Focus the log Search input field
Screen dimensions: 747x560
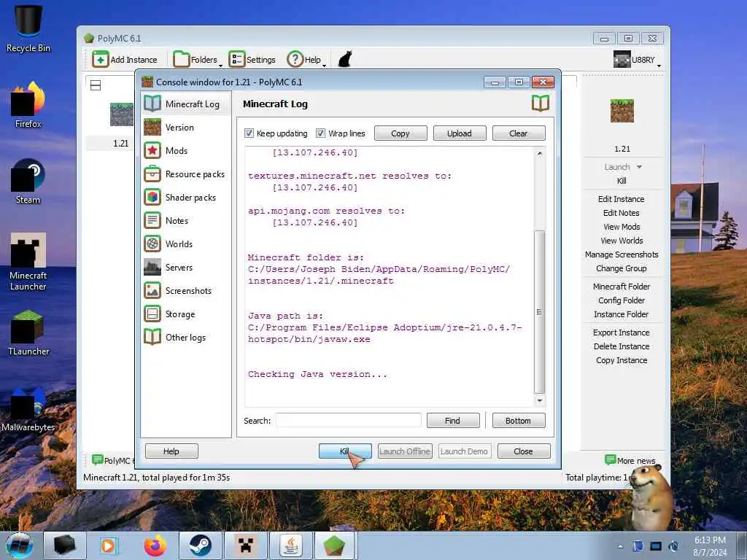[348, 421]
